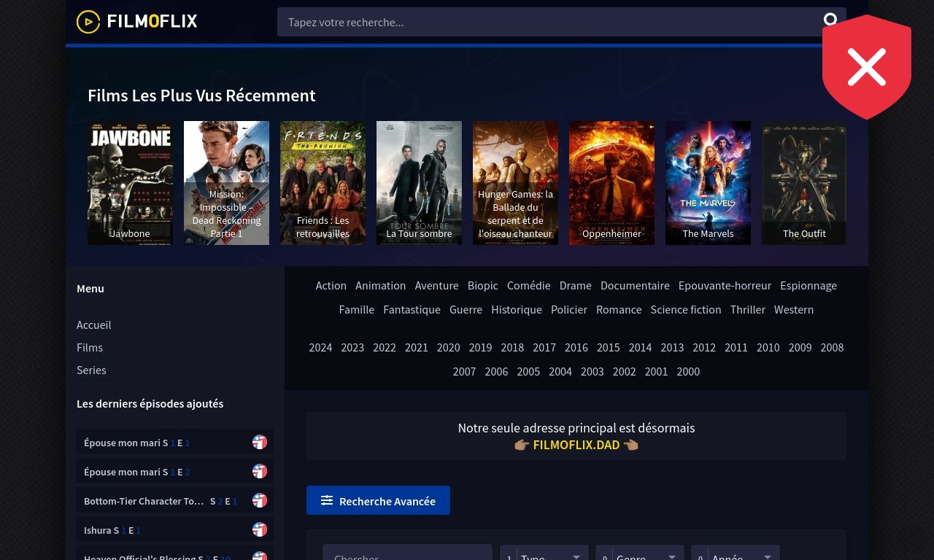Select the Science fiction genre
Image resolution: width=934 pixels, height=560 pixels.
(686, 309)
